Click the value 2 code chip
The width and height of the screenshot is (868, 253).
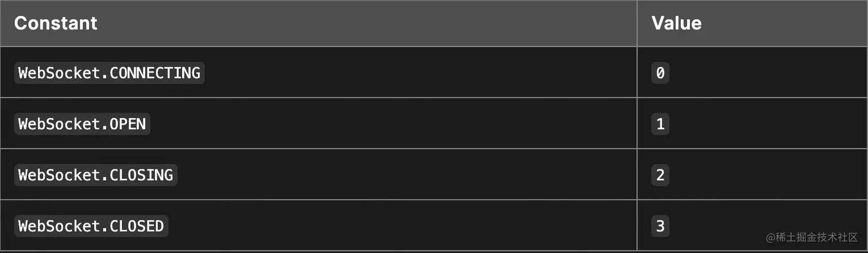click(x=660, y=175)
